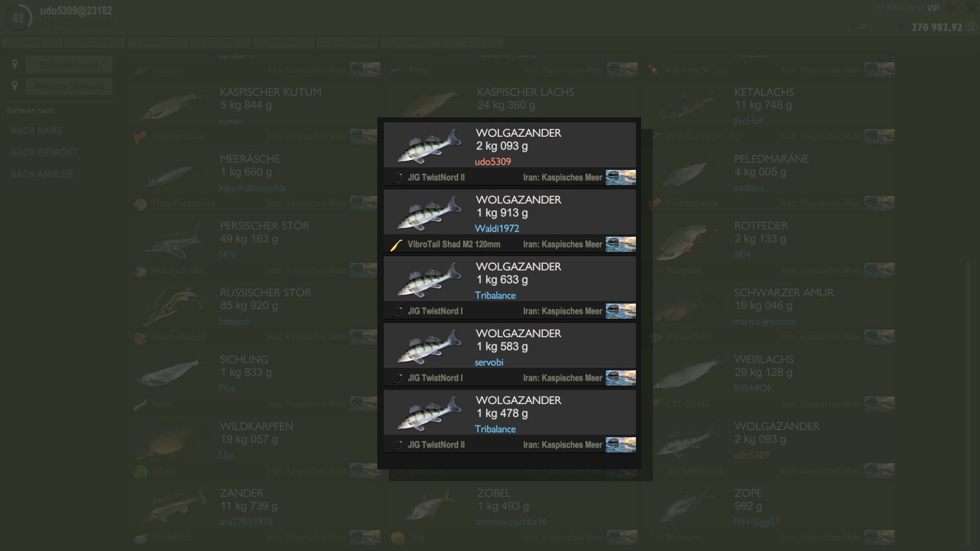
Task: Click the username 'udo5309@23182' in the header
Action: (76, 11)
